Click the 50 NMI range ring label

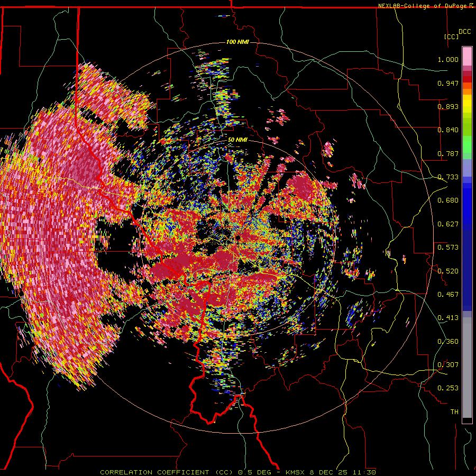click(x=237, y=140)
